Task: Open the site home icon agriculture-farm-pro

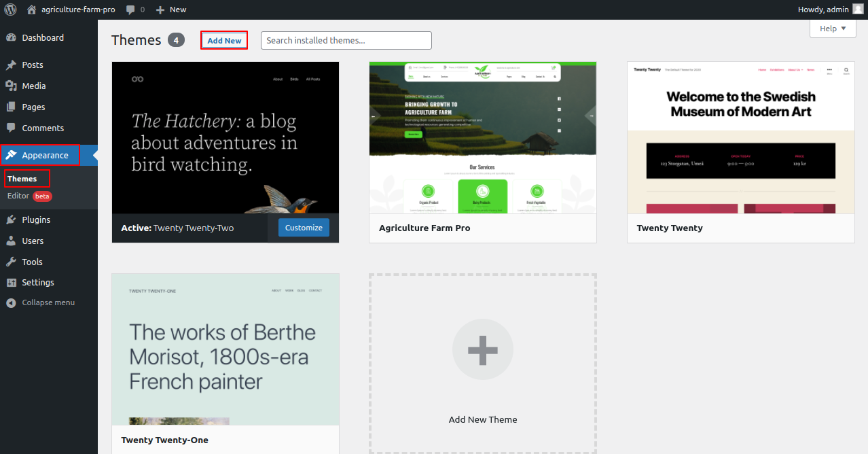Action: point(31,10)
